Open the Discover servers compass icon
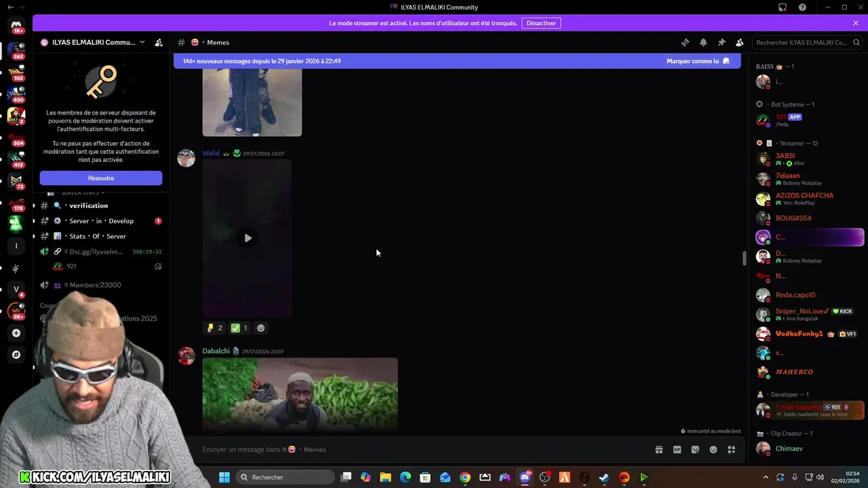The height and width of the screenshot is (488, 868). [x=16, y=354]
